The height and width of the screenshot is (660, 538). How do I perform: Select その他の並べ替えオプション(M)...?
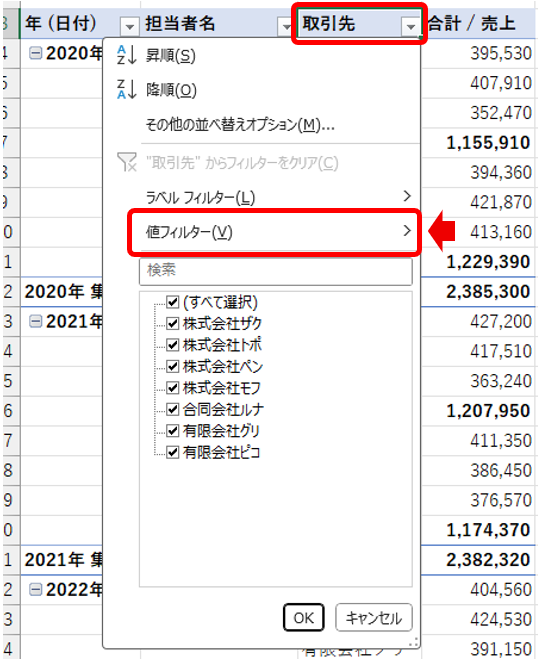[x=240, y=125]
